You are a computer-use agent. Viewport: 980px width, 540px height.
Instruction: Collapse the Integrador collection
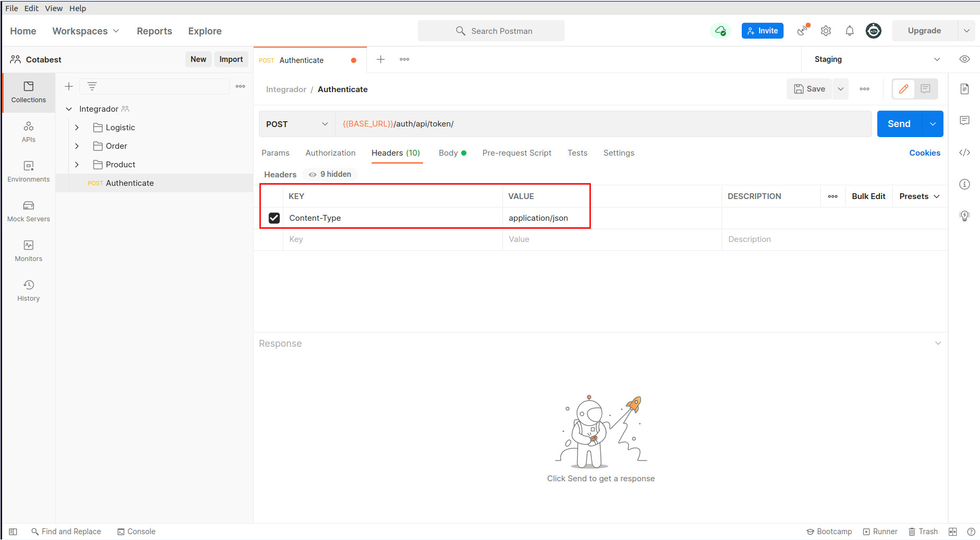point(68,109)
